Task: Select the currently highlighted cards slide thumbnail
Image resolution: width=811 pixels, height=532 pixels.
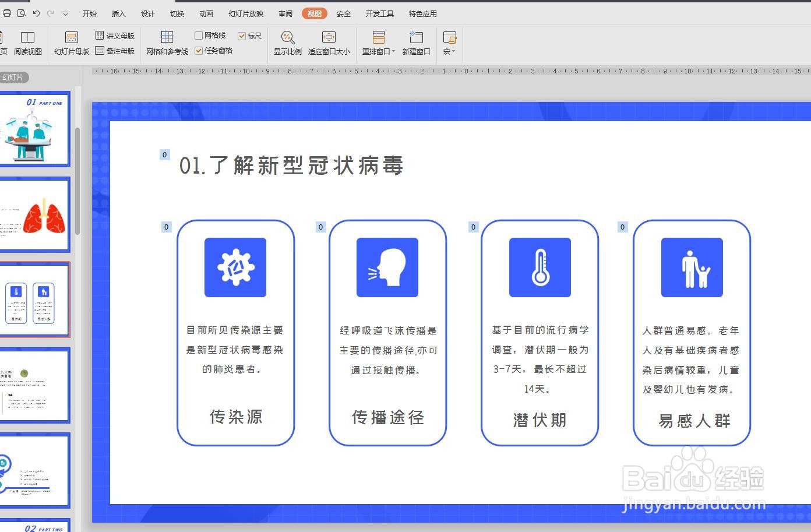Action: pyautogui.click(x=35, y=300)
